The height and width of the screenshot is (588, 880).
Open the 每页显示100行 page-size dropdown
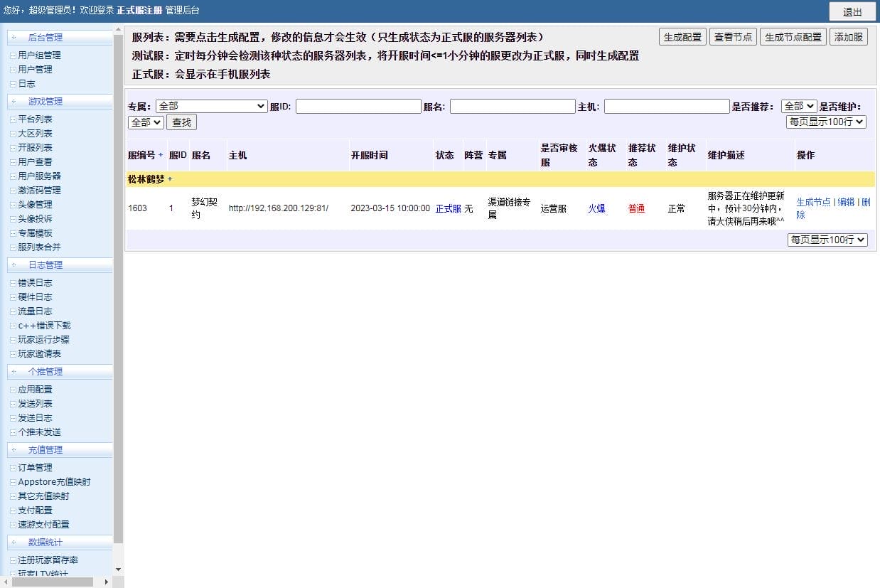tap(827, 122)
